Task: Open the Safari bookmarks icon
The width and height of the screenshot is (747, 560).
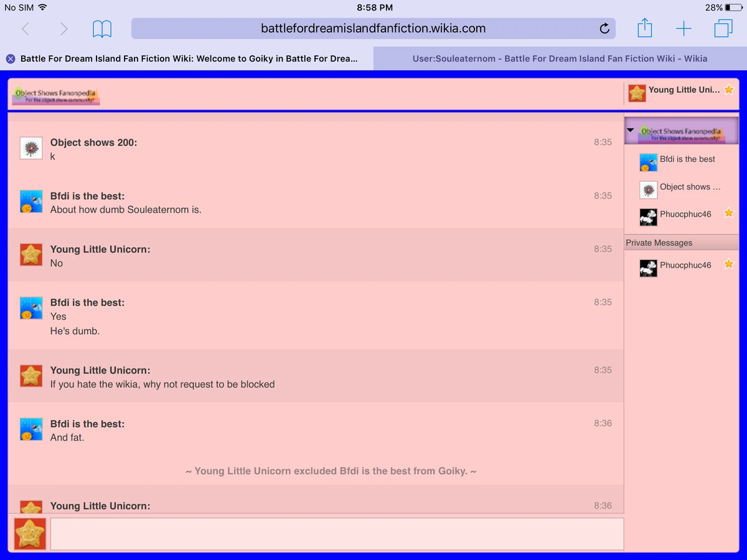Action: (x=101, y=28)
